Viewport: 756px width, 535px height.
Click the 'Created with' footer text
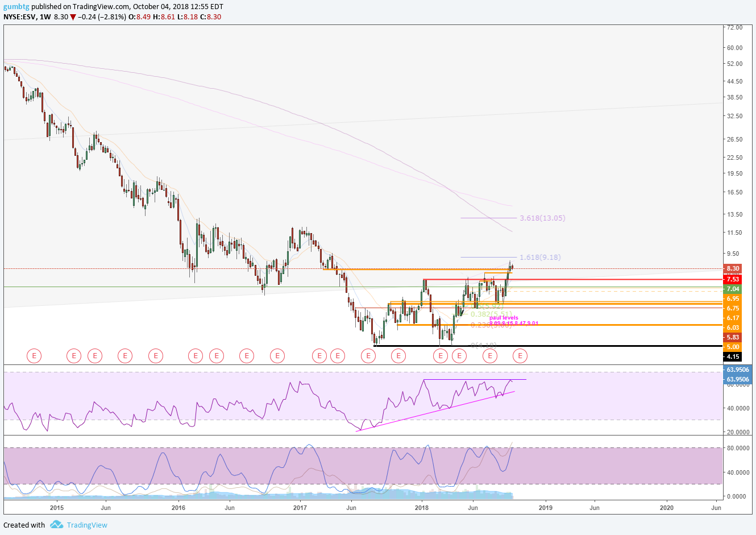[x=24, y=525]
